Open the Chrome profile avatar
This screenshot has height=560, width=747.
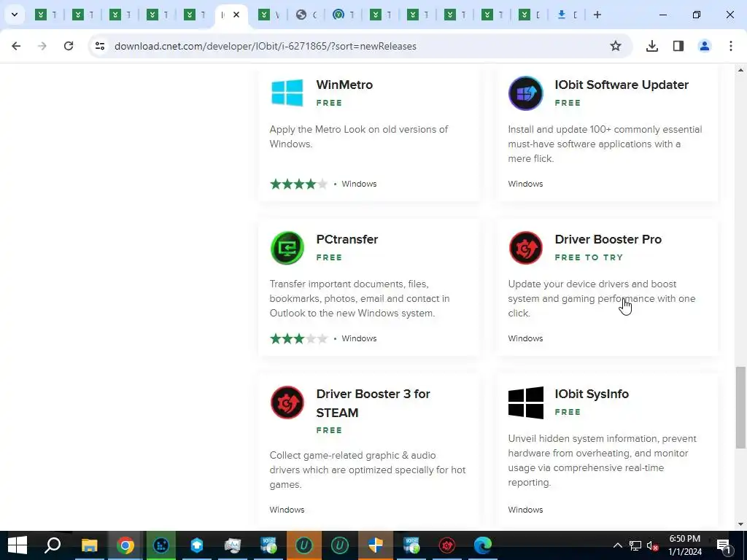tap(705, 46)
